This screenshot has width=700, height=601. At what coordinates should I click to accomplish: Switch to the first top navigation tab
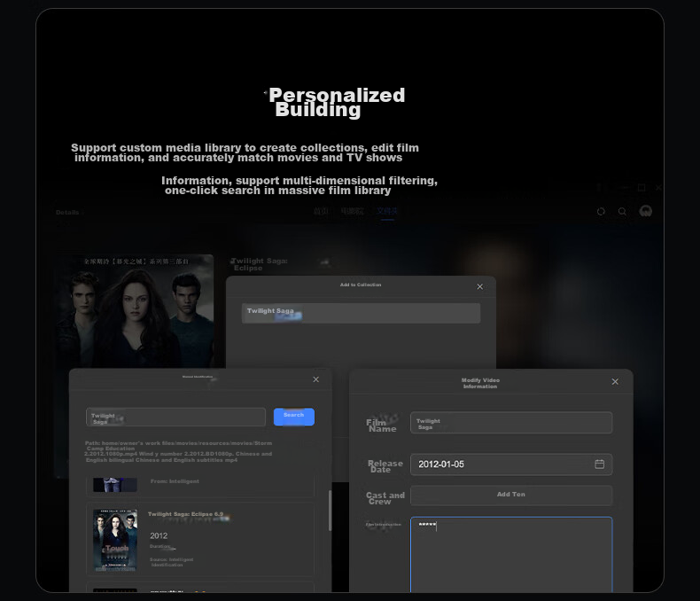point(321,211)
